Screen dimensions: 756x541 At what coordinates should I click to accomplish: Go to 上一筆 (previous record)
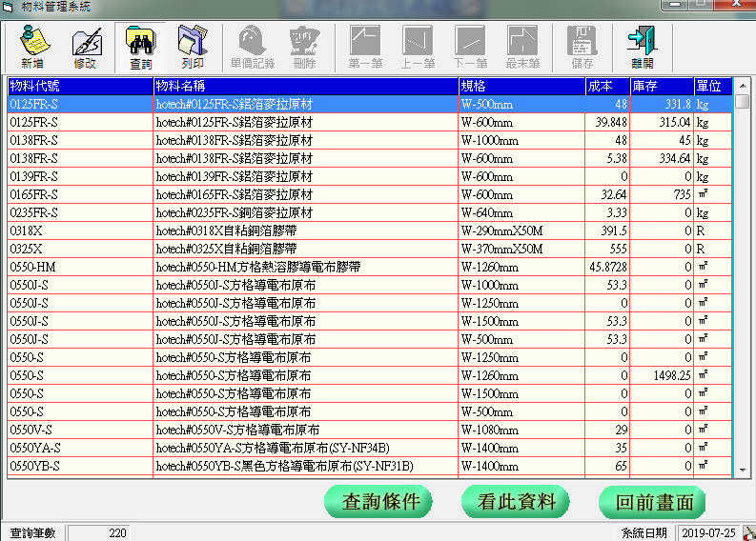418,48
